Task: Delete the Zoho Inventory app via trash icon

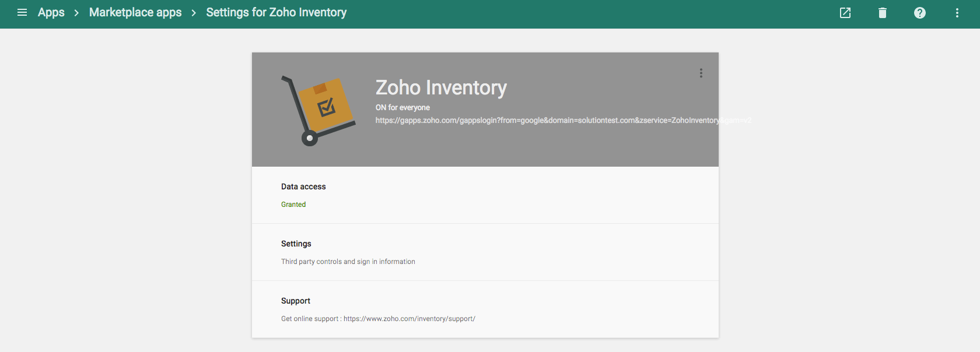Action: pyautogui.click(x=882, y=12)
